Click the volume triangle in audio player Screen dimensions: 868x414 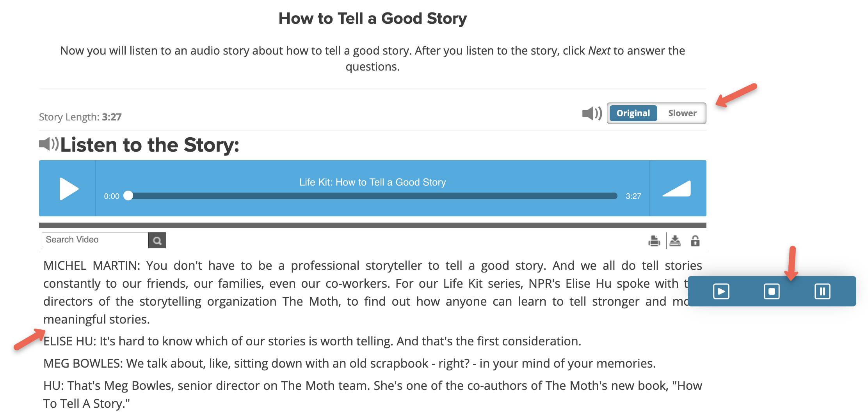point(677,189)
